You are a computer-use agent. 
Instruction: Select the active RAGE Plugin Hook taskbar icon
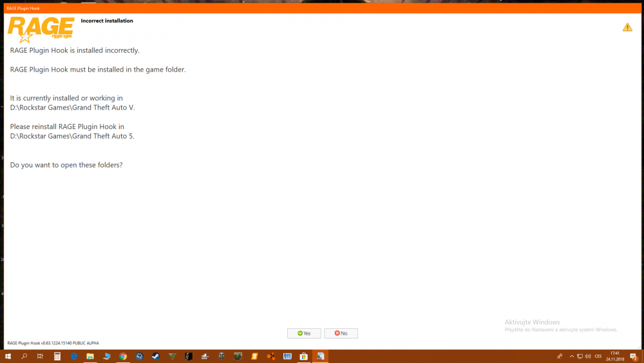point(320,357)
